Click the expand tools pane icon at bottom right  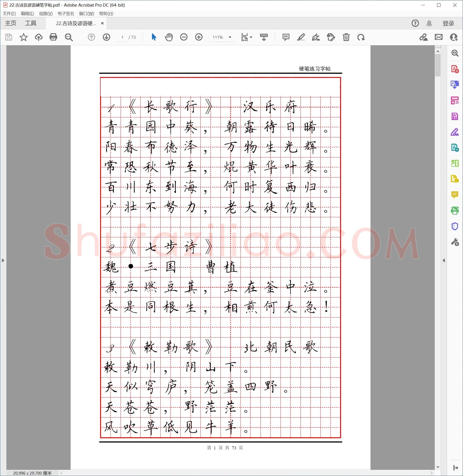pyautogui.click(x=456, y=468)
